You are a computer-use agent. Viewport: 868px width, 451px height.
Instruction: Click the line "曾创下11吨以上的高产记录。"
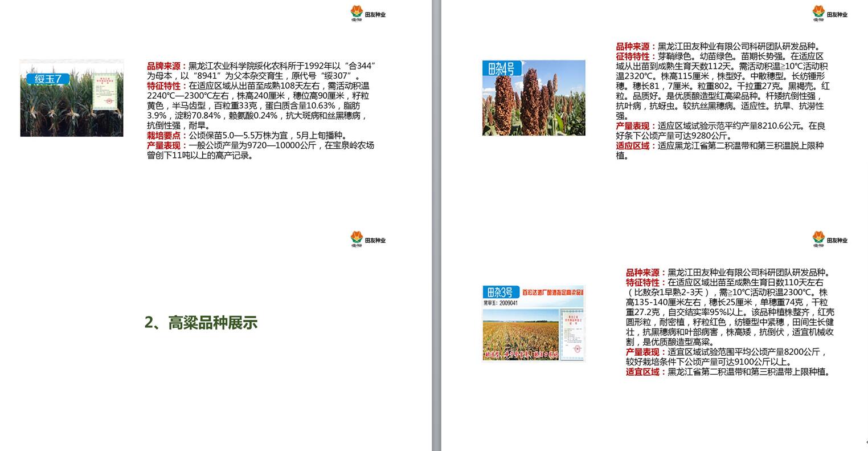tap(200, 155)
